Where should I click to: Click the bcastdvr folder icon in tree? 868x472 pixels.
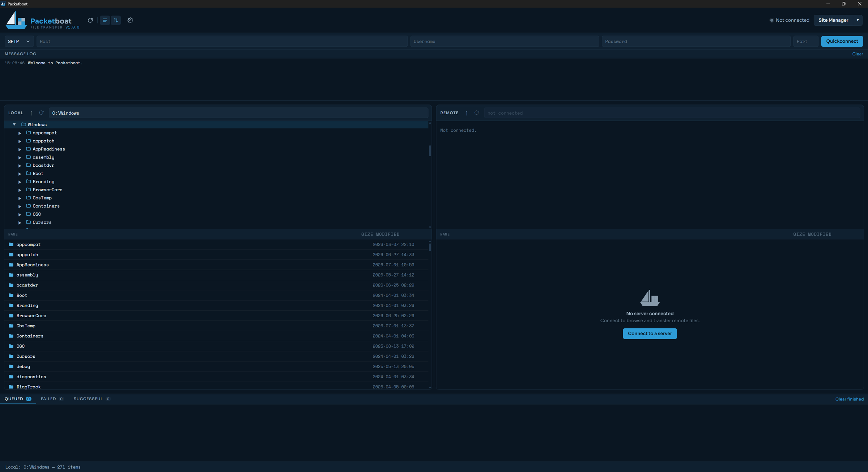28,165
